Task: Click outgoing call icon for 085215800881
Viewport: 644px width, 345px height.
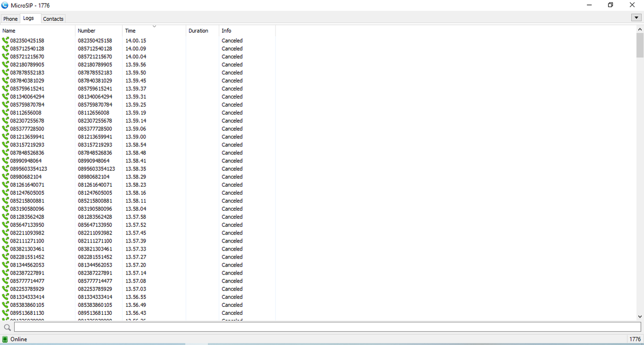Action: (6, 201)
